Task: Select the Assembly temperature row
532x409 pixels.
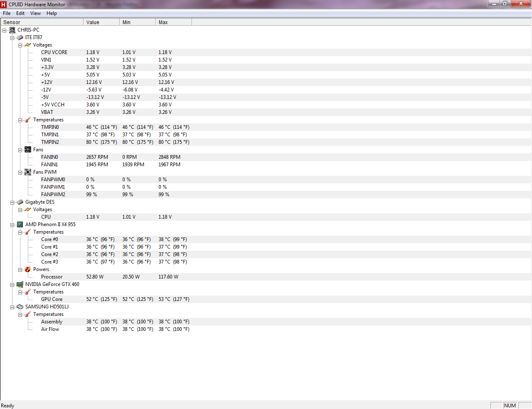Action: pos(266,322)
